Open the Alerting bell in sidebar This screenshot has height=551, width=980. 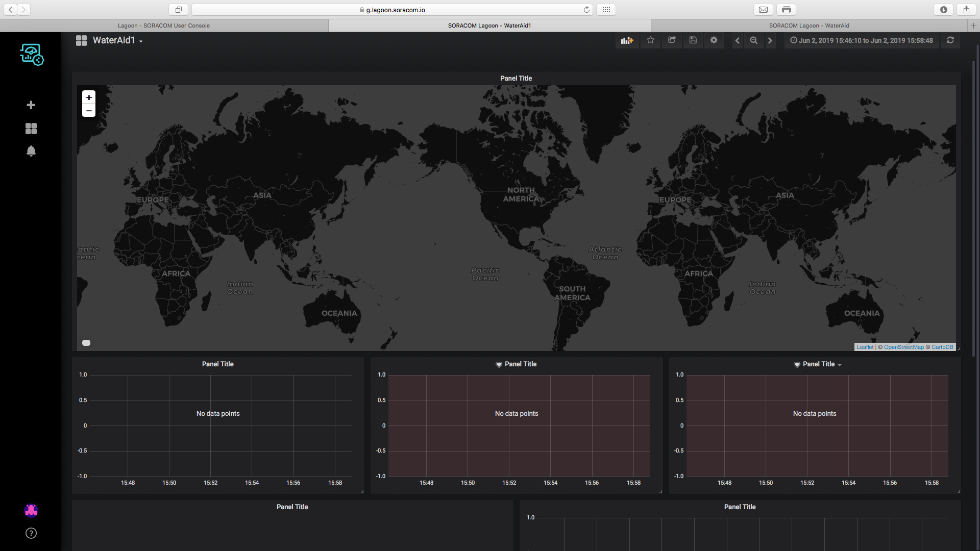click(x=31, y=151)
